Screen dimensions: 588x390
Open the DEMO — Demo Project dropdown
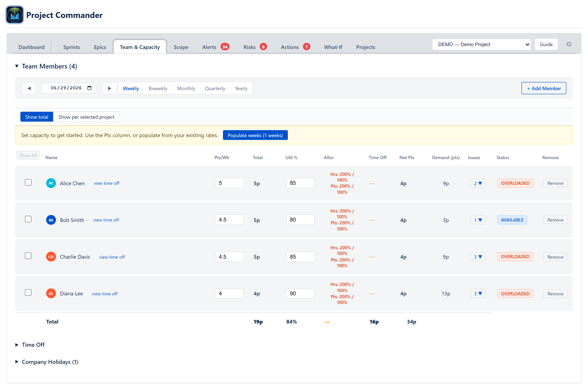(x=481, y=44)
